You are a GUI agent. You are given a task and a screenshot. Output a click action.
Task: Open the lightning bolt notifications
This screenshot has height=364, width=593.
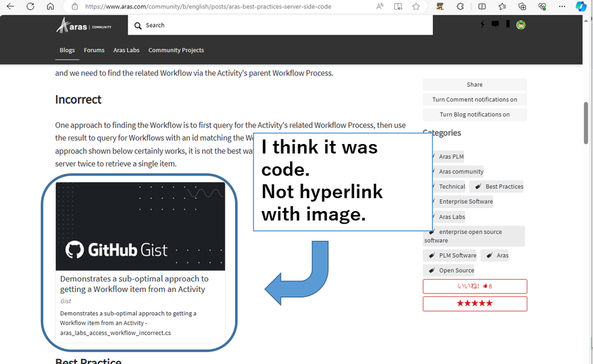pyautogui.click(x=482, y=24)
